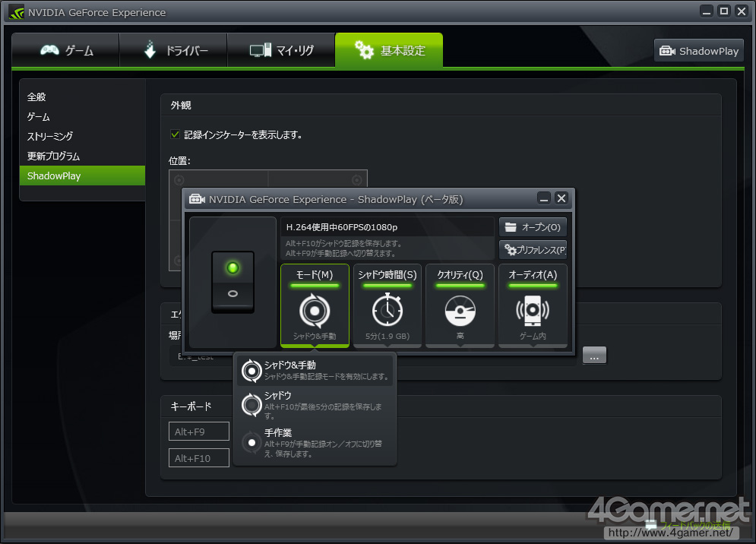Choose top-left indicator position
The image size is (756, 544).
179,180
